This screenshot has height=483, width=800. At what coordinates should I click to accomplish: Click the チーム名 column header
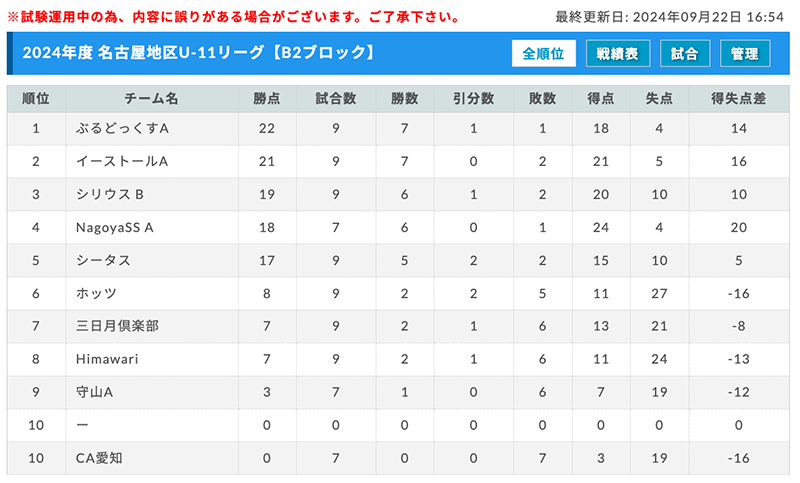coord(152,98)
